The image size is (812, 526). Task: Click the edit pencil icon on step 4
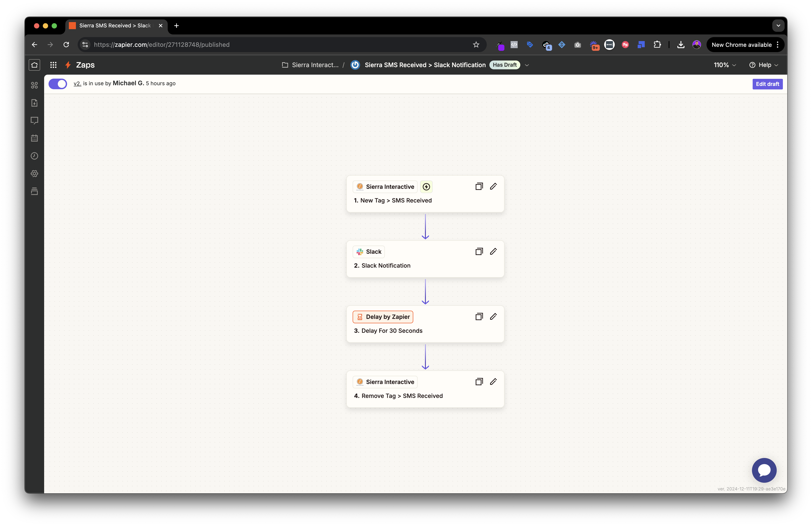492,381
